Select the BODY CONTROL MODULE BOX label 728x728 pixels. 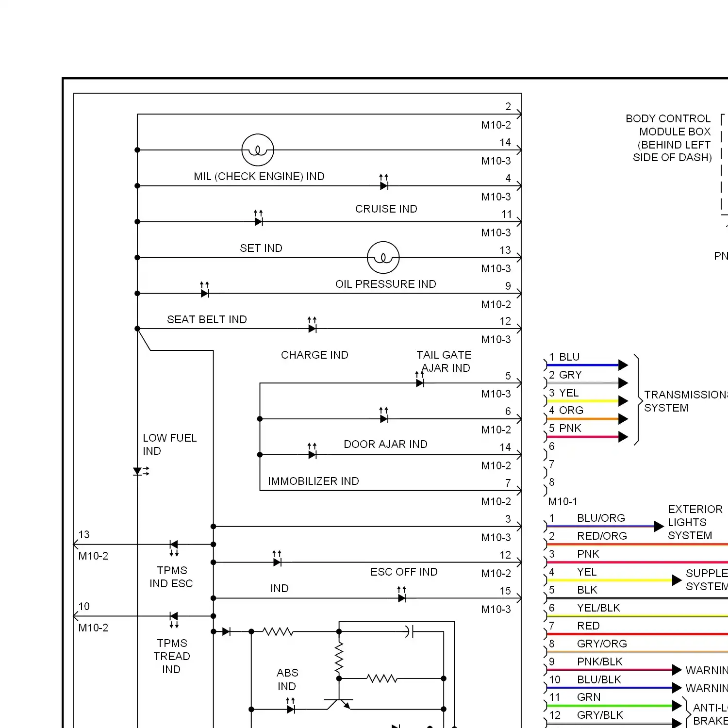[x=668, y=138]
